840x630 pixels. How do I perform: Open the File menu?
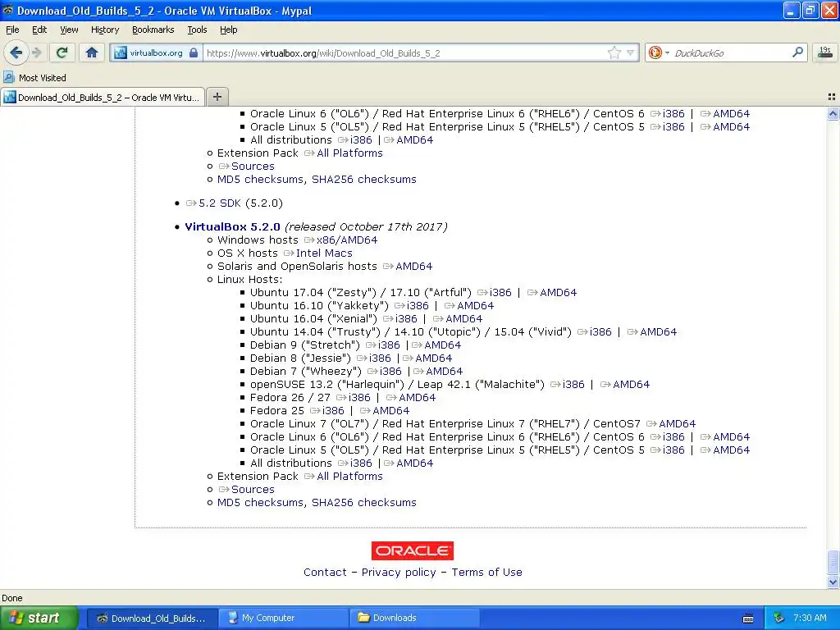pyautogui.click(x=12, y=30)
